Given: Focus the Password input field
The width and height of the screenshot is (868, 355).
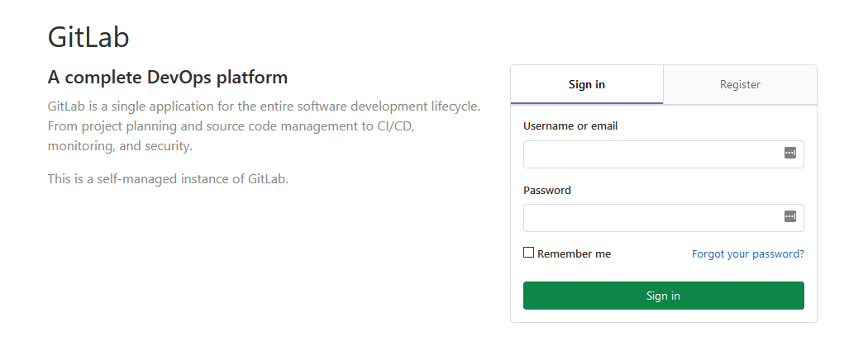Looking at the screenshot, I should coord(663,218).
